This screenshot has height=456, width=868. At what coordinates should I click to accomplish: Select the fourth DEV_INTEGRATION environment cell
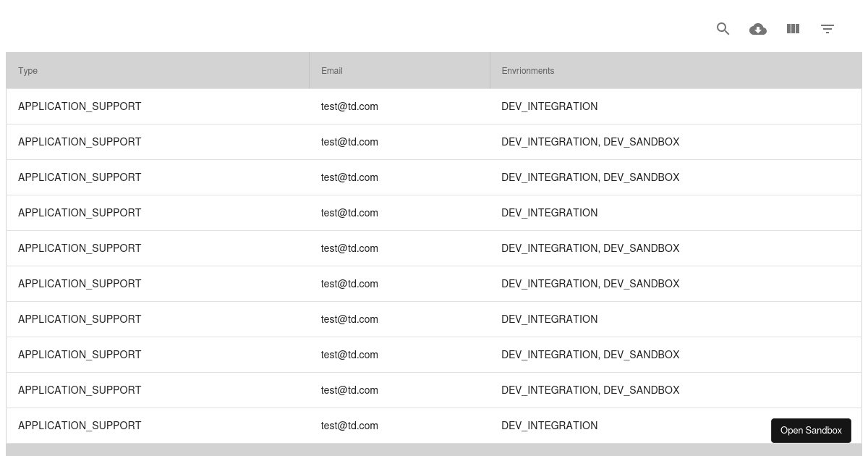(x=550, y=426)
